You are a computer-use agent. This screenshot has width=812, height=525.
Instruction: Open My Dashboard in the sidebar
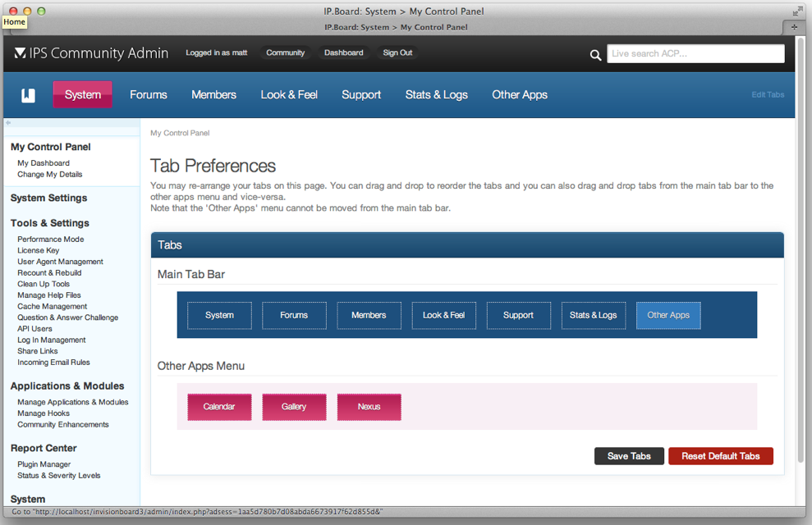[x=44, y=163]
